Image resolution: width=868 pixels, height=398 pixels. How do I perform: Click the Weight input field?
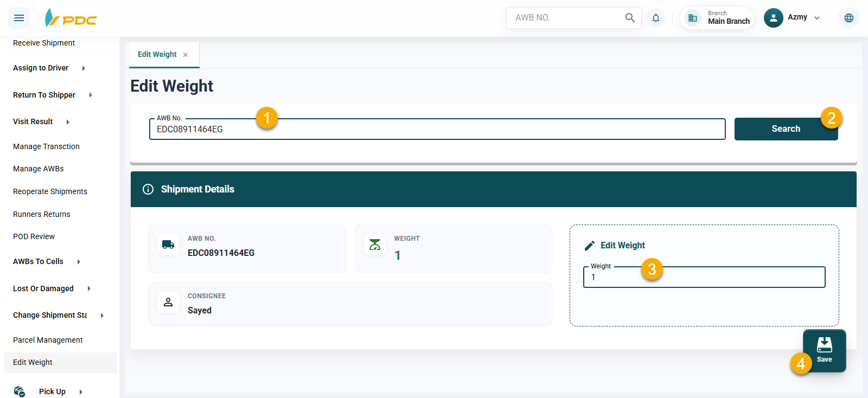704,277
